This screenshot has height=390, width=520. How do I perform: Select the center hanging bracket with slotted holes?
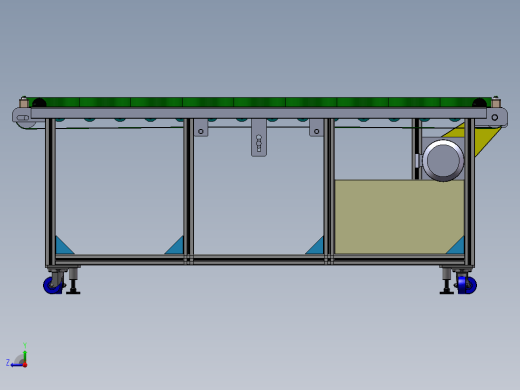tap(259, 138)
